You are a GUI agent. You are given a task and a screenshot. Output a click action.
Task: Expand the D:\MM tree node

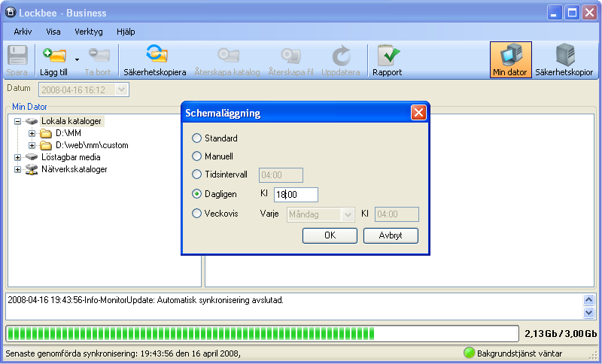coord(32,133)
